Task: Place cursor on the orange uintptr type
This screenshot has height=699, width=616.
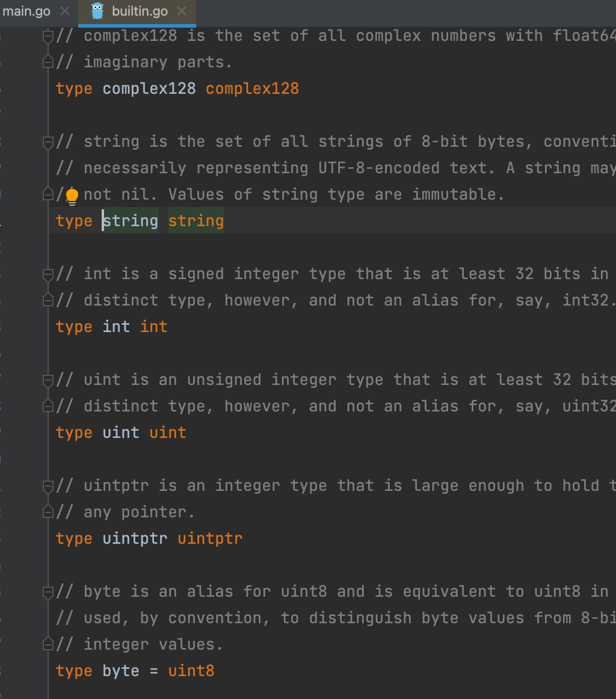Action: 210,539
